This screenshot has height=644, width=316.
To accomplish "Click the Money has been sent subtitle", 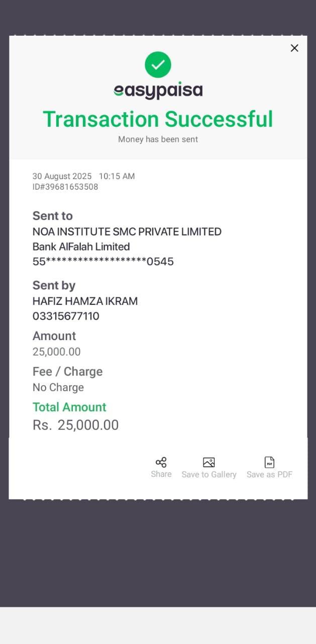I will pyautogui.click(x=158, y=139).
